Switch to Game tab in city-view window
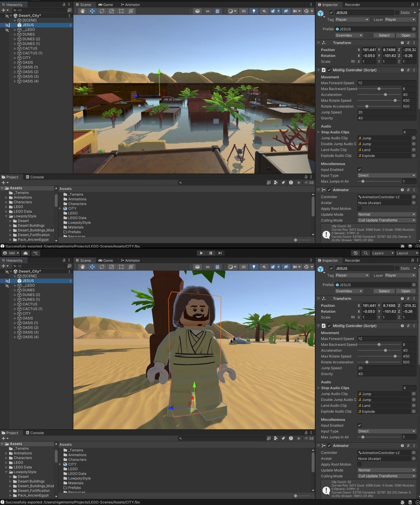This screenshot has height=505, width=420. pos(106,5)
